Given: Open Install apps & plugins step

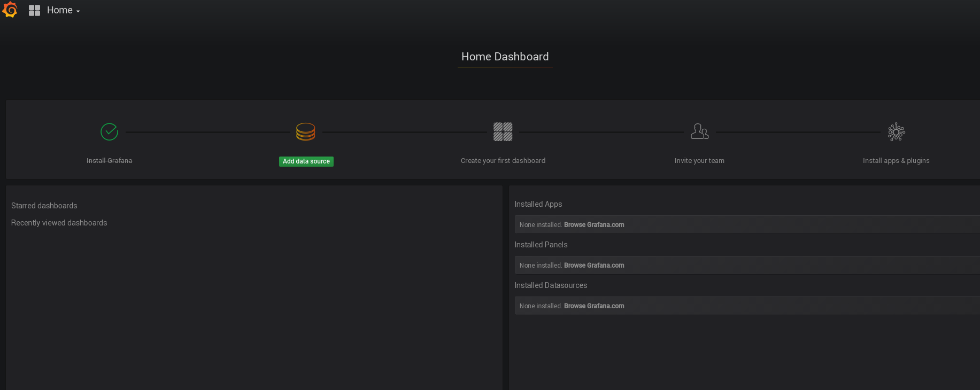Looking at the screenshot, I should (896, 161).
